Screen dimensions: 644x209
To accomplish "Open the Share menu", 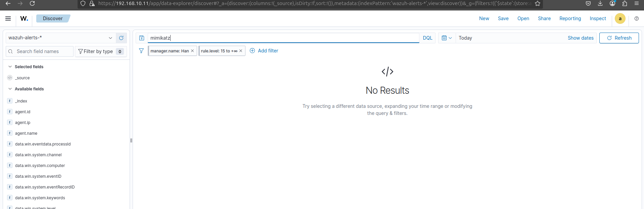I will [x=544, y=18].
